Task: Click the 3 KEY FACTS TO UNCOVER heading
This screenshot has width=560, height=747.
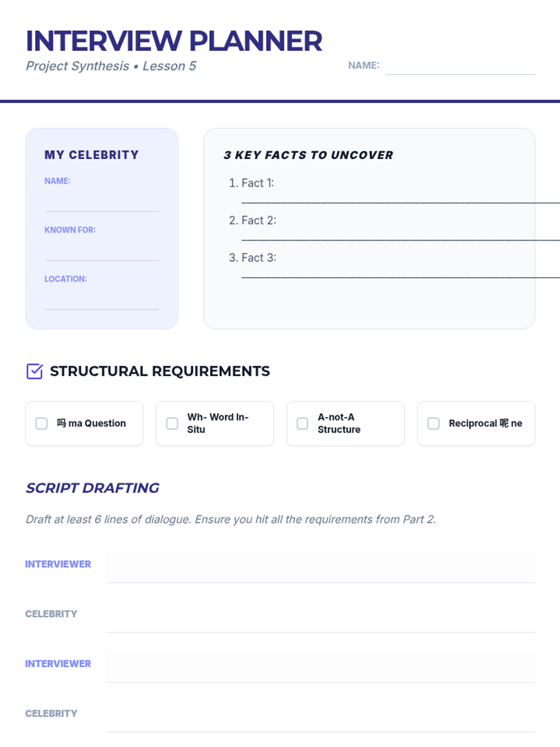Action: tap(308, 155)
